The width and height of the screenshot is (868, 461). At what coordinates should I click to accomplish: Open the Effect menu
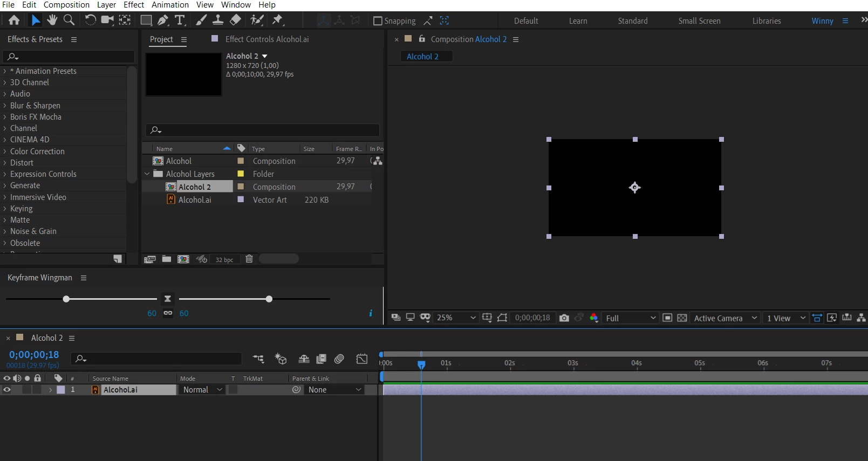(134, 5)
